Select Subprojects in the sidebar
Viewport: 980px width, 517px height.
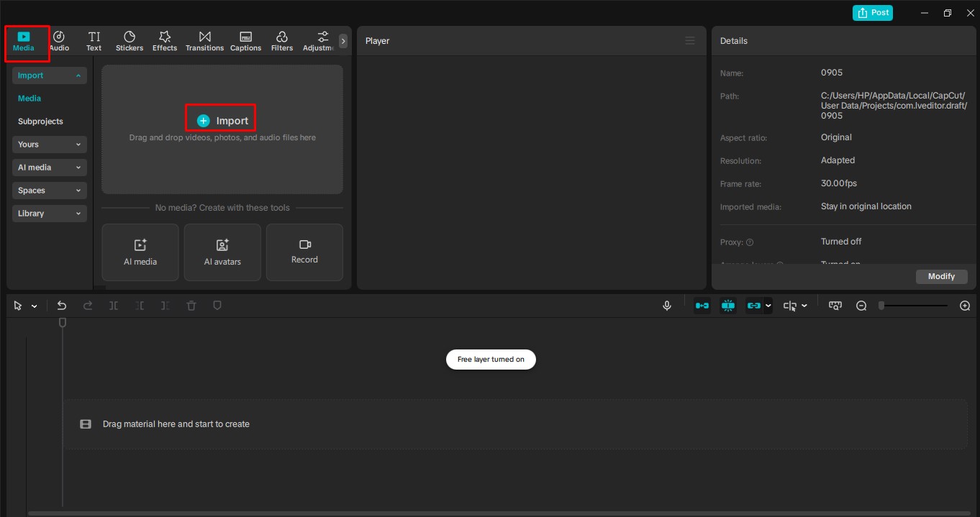pos(40,122)
